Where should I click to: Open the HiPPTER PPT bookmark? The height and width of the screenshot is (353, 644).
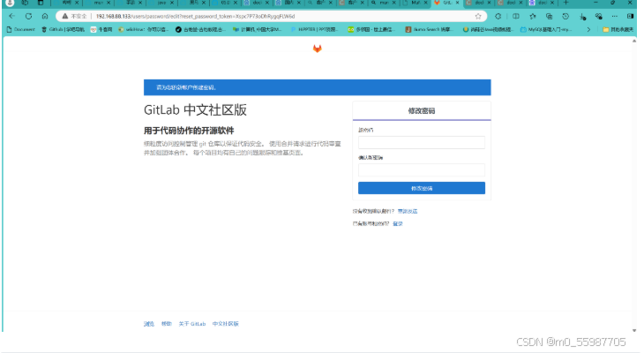[x=314, y=30]
